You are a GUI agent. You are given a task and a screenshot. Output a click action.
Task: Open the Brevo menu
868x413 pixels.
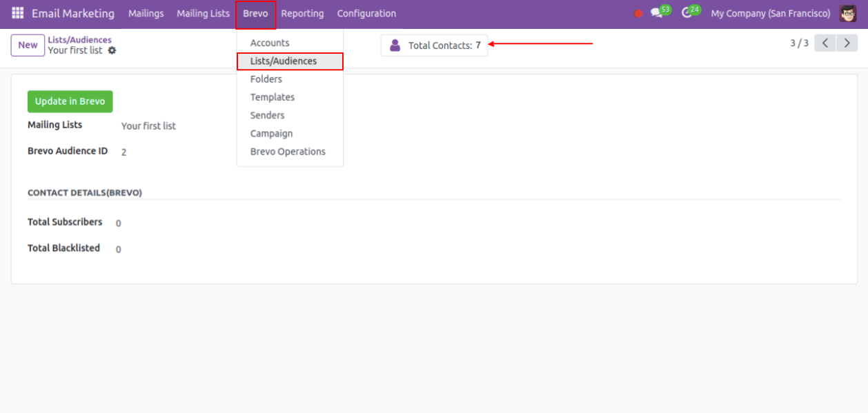[255, 14]
